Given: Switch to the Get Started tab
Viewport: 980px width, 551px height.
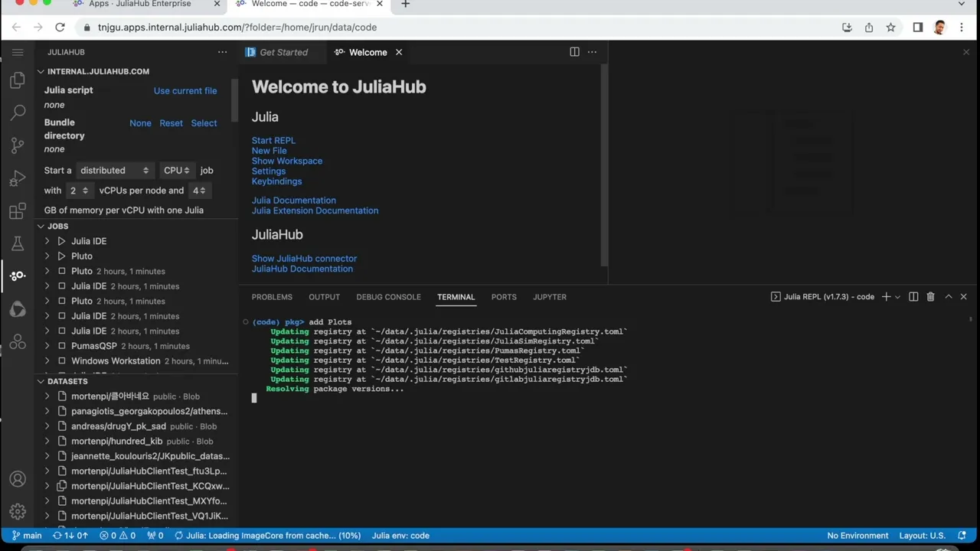Looking at the screenshot, I should 283,52.
